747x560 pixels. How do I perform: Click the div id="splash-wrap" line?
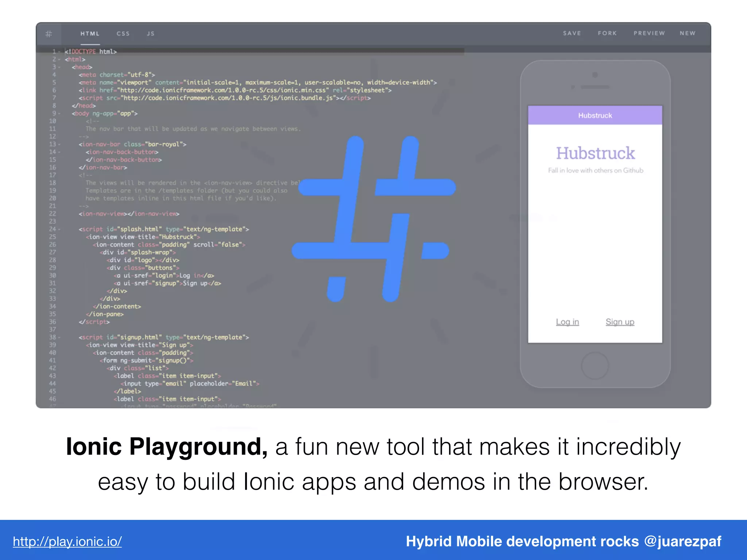click(x=138, y=252)
